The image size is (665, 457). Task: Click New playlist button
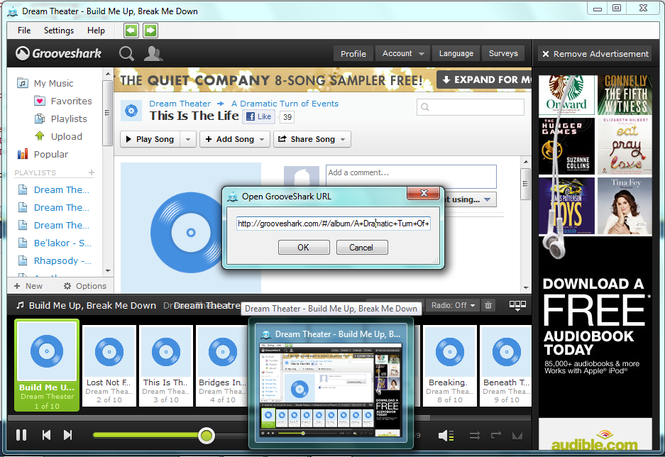pyautogui.click(x=28, y=286)
